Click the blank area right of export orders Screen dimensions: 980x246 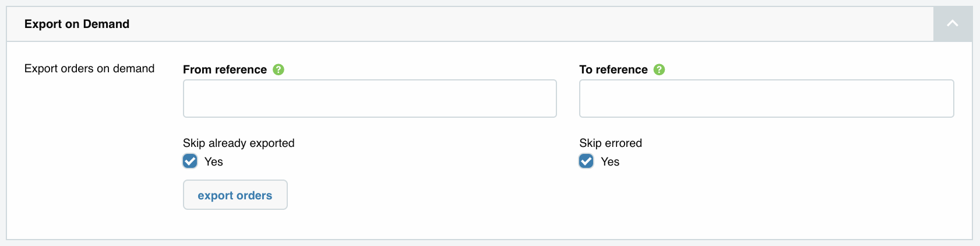pos(408,195)
